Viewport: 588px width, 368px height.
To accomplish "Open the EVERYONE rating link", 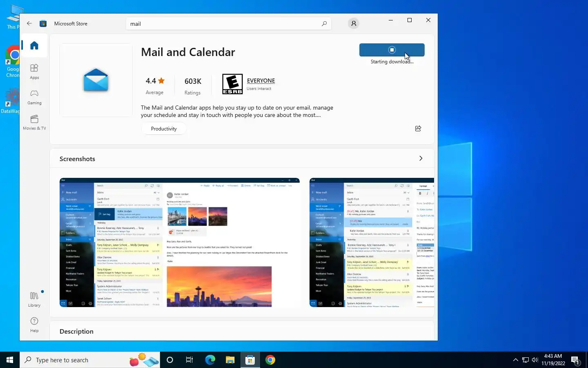I will [261, 81].
